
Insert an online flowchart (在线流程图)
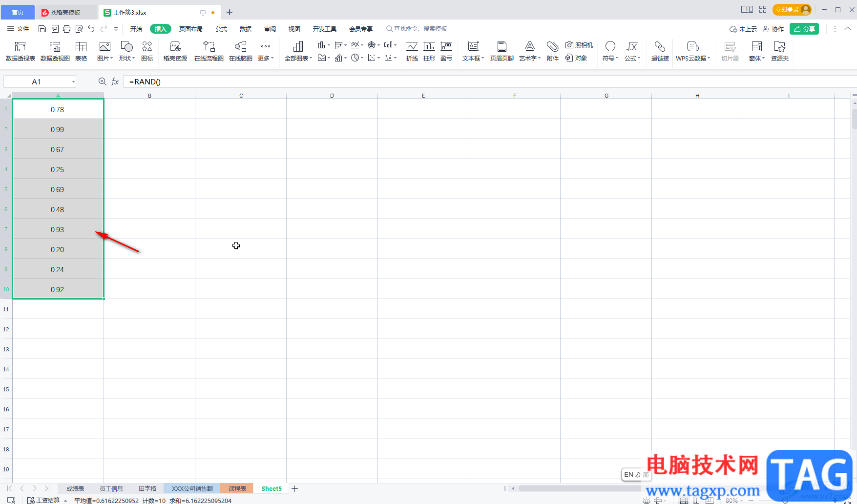[209, 51]
